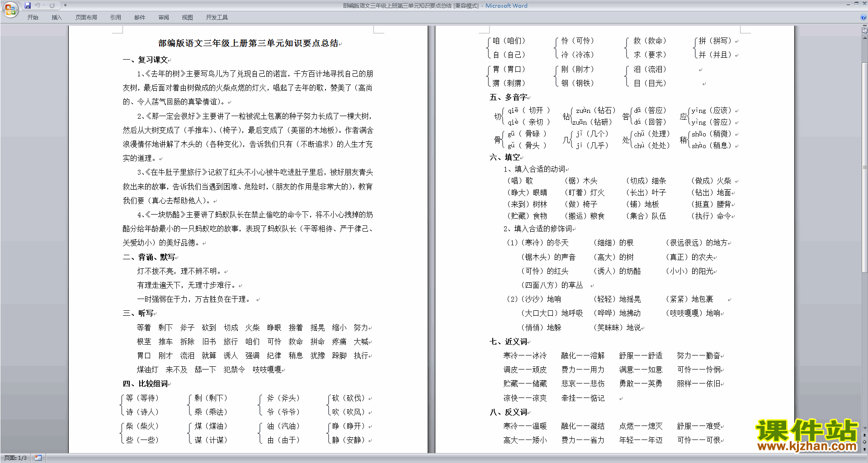Screen dimensions: 868x463
Task: Click the Next Page double-arrow button
Action: click(865, 449)
